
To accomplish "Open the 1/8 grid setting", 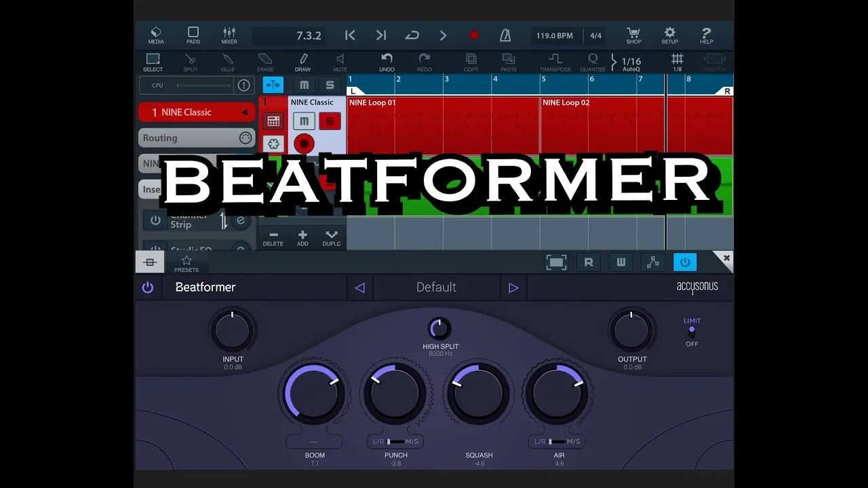I will (x=677, y=62).
